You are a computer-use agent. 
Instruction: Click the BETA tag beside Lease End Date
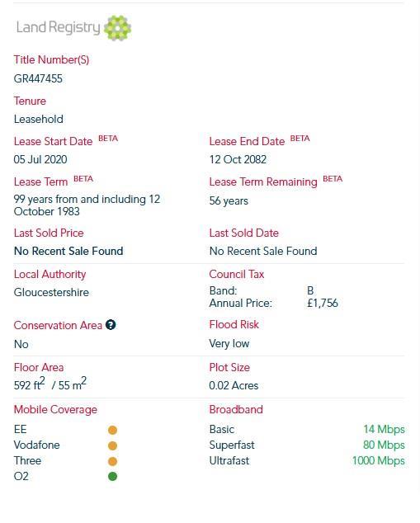coord(300,139)
